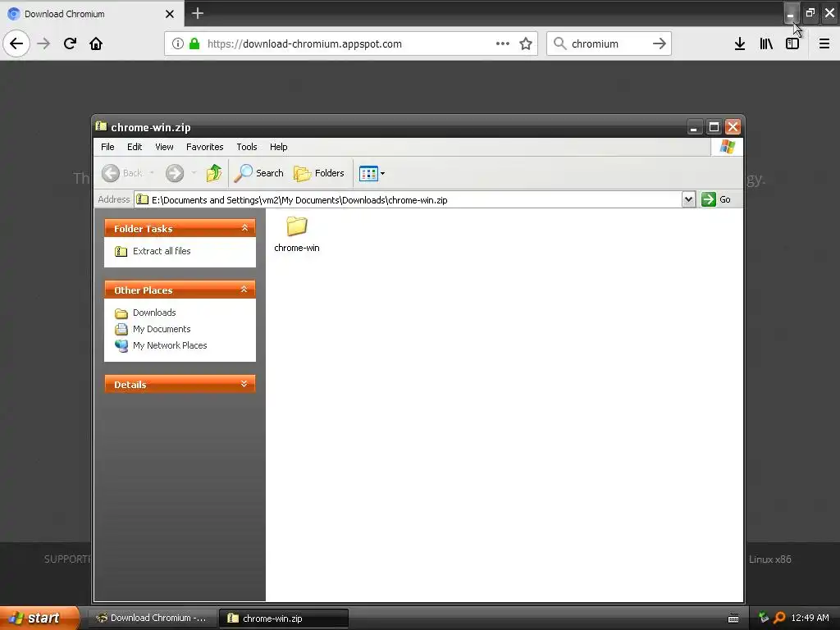Expand address bar dropdown

[688, 199]
